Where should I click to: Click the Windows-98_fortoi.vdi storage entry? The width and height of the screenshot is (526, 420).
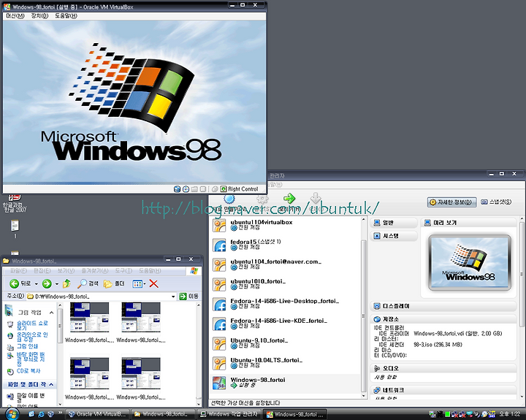(458, 334)
